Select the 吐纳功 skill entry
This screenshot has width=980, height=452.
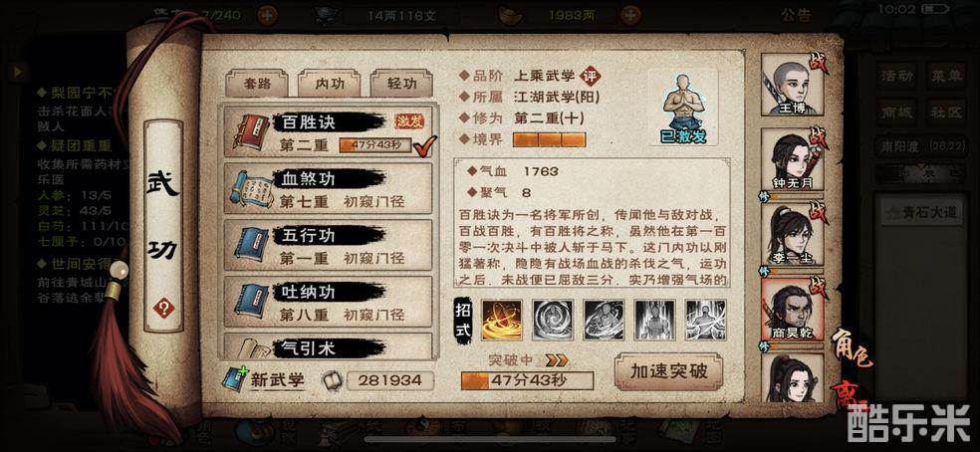328,302
